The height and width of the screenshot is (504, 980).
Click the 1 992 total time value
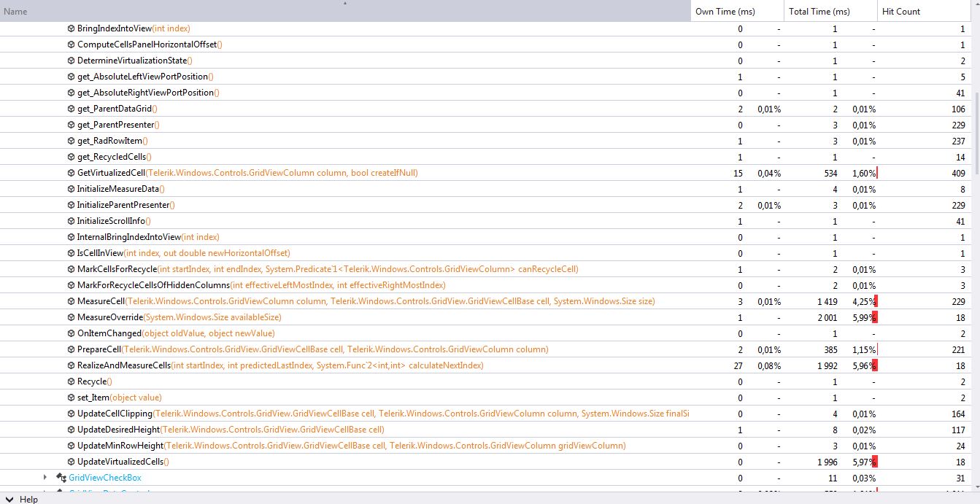[x=827, y=365]
